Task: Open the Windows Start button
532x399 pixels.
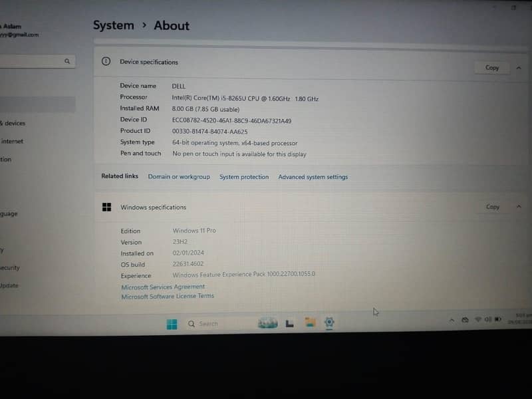Action: click(x=172, y=324)
